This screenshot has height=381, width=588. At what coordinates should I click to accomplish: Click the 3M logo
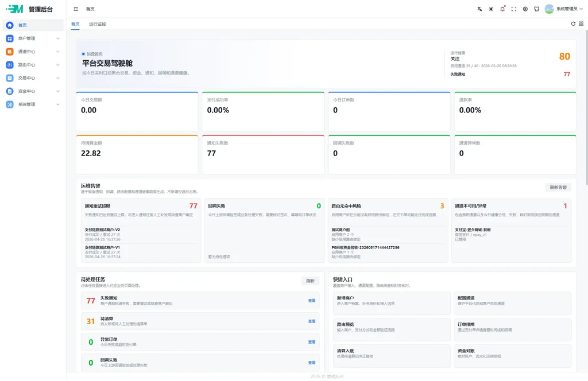tap(15, 9)
